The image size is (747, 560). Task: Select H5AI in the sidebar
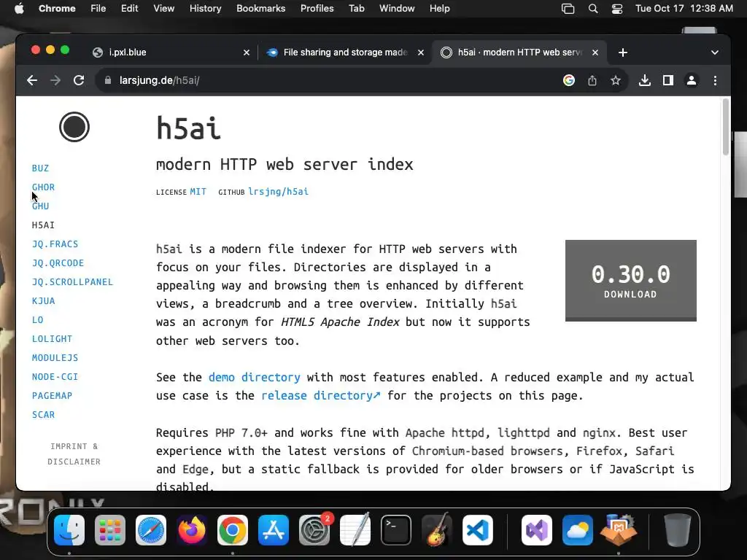43,225
